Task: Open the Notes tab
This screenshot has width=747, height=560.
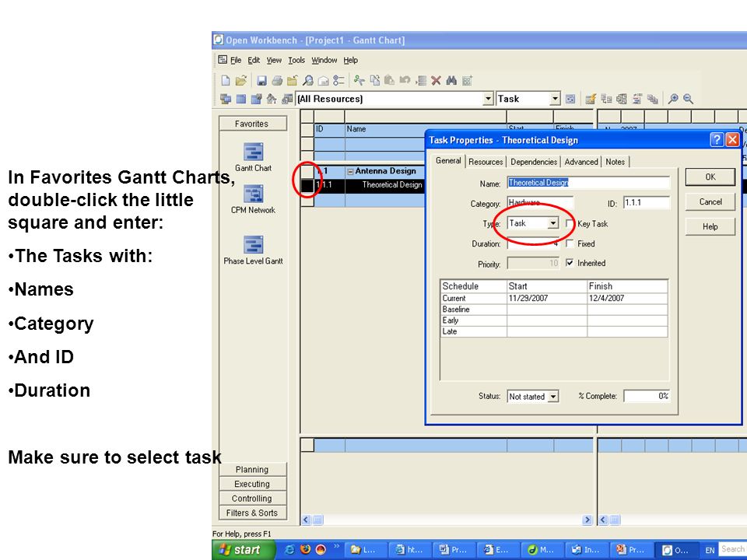Action: [615, 162]
